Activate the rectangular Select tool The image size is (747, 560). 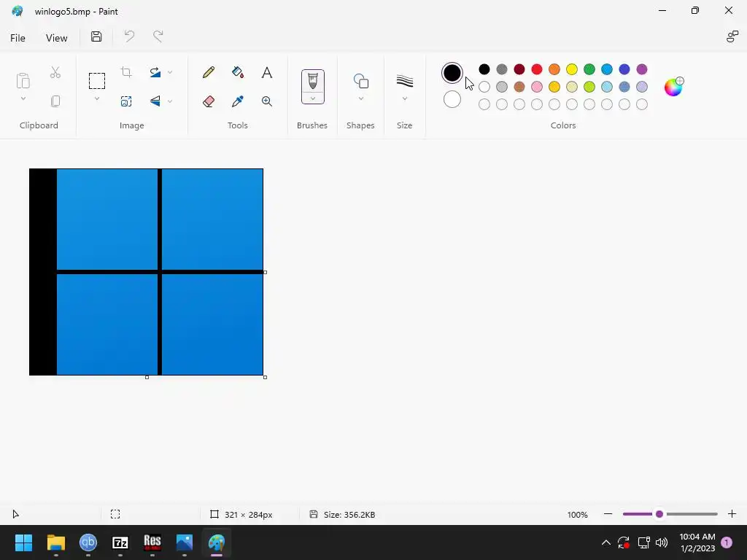97,81
